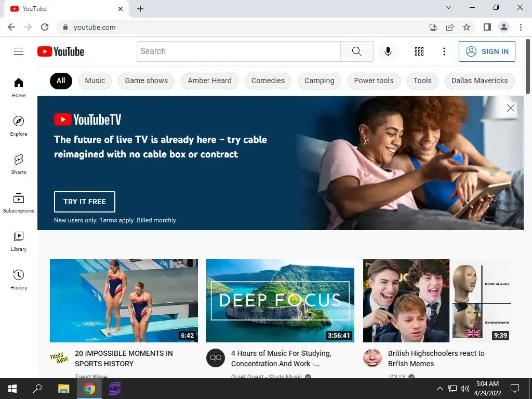Toggle Chrome side panel icon
This screenshot has width=532, height=399.
[487, 27]
